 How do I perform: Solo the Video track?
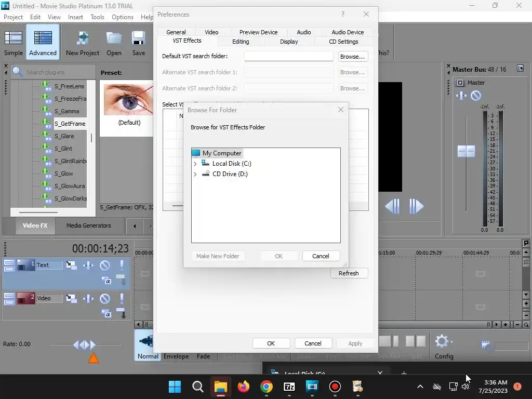122,298
